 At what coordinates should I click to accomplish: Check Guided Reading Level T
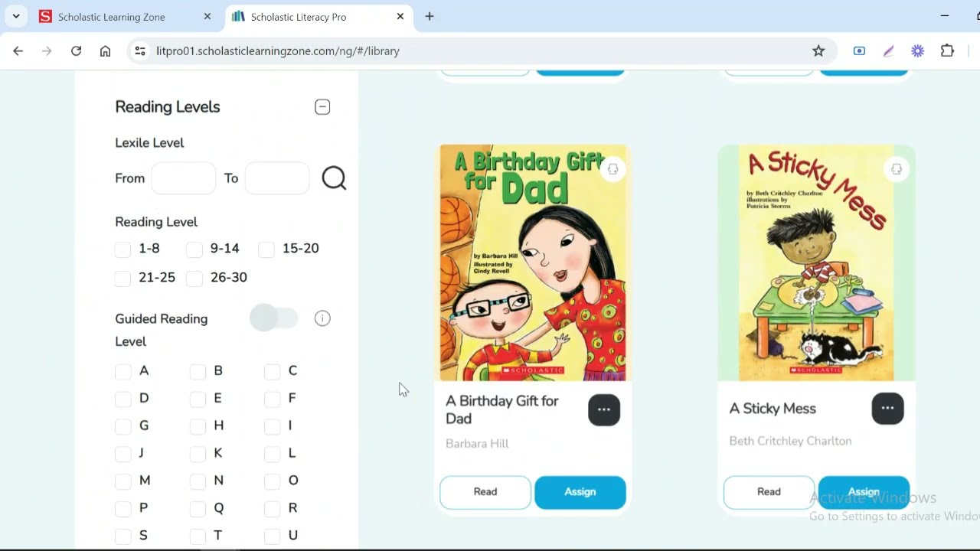pyautogui.click(x=198, y=536)
